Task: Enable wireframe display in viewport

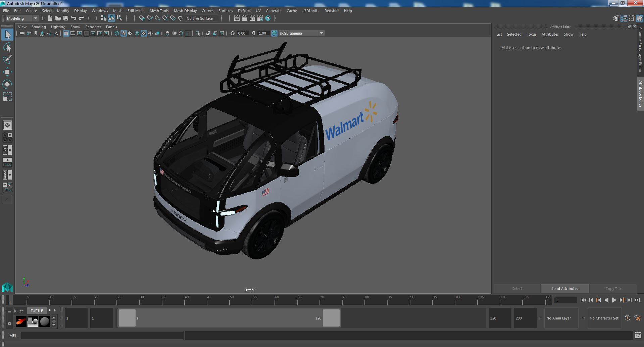Action: pyautogui.click(x=117, y=33)
